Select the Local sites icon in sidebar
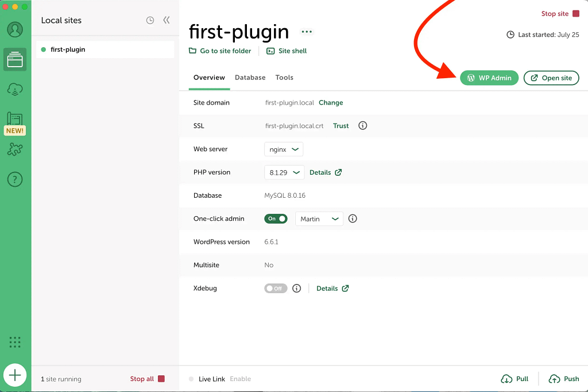The width and height of the screenshot is (588, 392). tap(15, 59)
